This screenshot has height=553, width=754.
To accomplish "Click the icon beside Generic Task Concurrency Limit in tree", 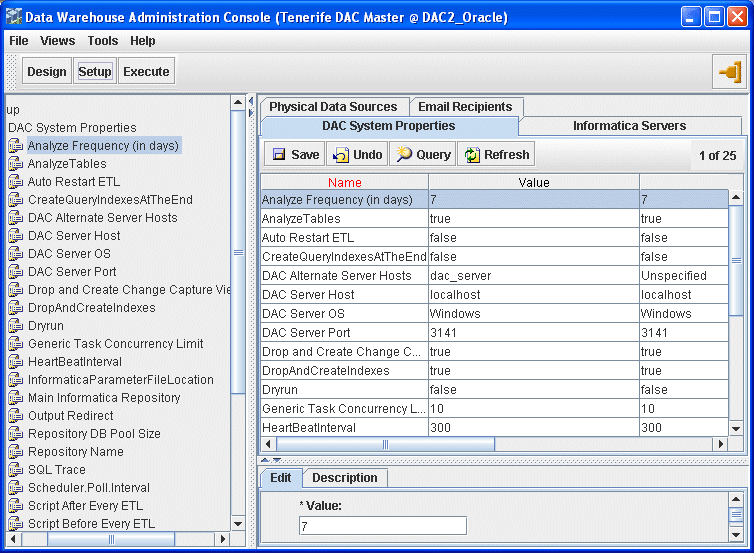I will pos(15,344).
